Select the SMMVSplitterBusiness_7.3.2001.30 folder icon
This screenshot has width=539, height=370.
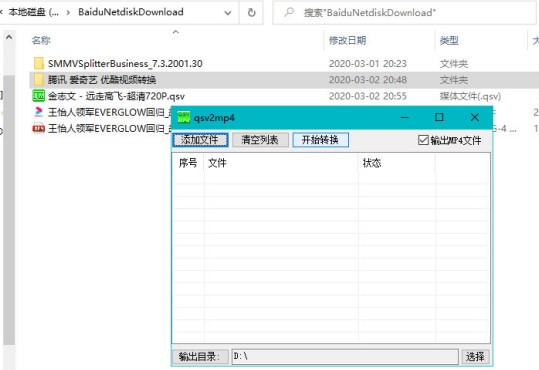(x=39, y=64)
